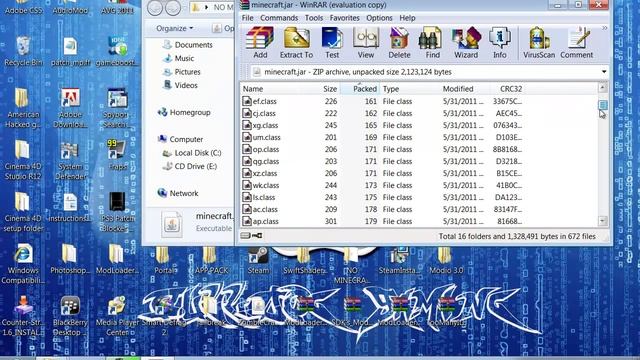Open the Favorites menu
640x360 pixels.
344,18
